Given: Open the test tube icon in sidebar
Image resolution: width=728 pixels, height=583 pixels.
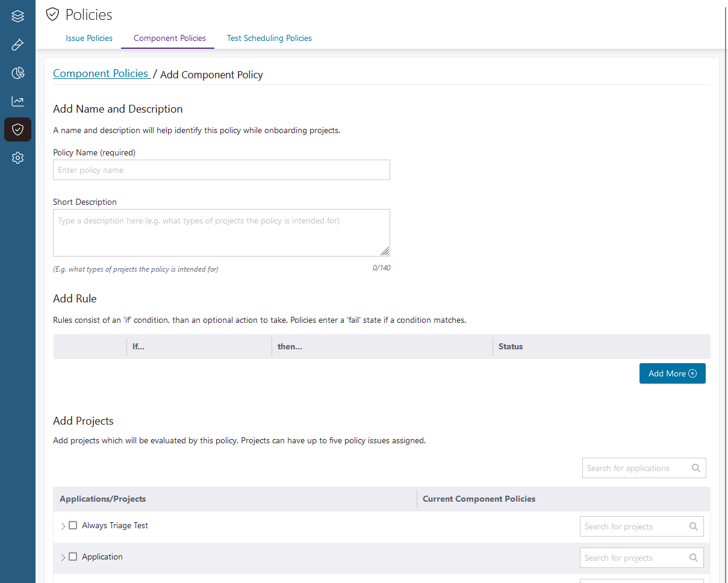Looking at the screenshot, I should (17, 45).
